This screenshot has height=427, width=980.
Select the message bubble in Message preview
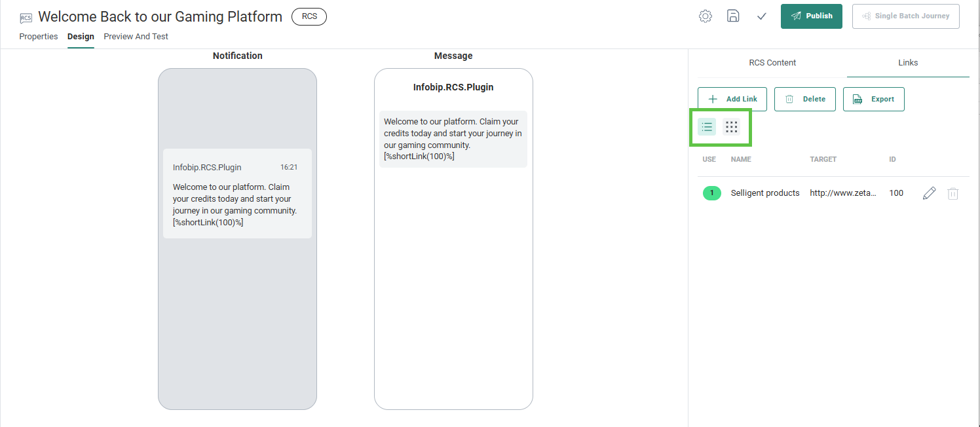point(453,139)
